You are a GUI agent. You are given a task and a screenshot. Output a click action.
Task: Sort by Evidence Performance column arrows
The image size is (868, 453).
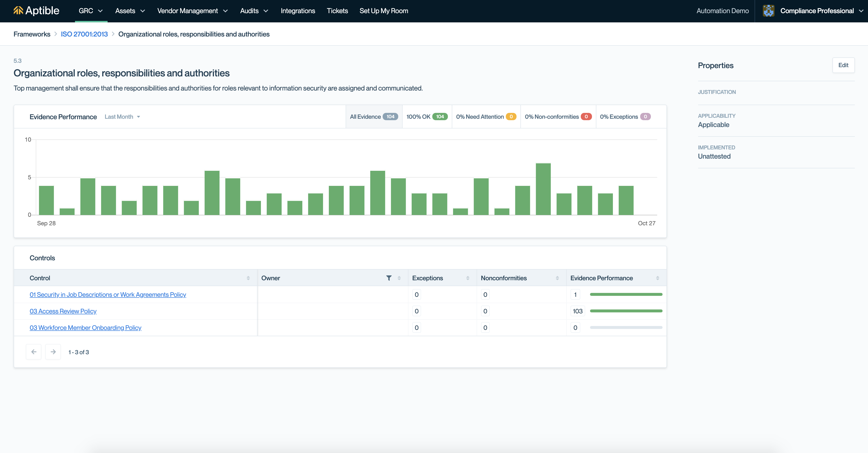pyautogui.click(x=657, y=278)
